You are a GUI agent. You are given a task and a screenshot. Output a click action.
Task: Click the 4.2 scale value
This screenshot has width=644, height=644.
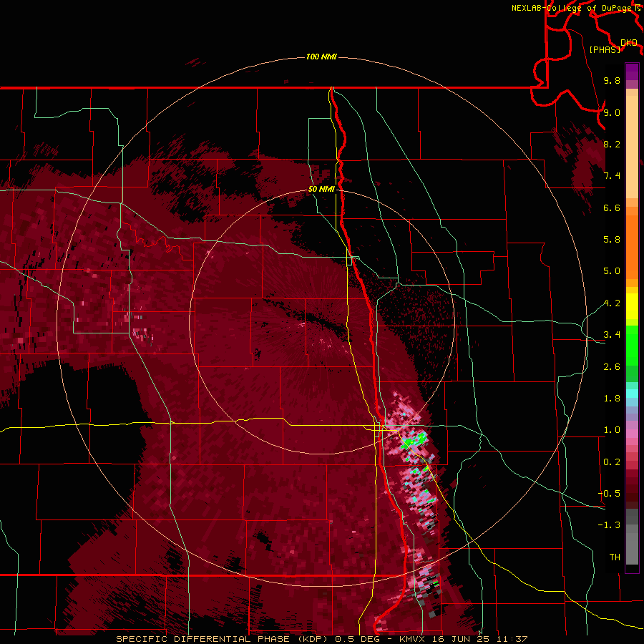612,303
